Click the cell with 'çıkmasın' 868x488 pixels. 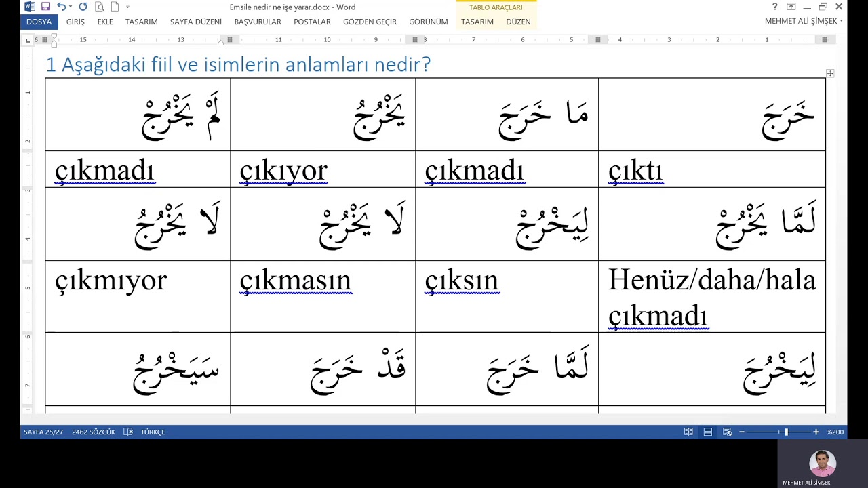click(323, 296)
